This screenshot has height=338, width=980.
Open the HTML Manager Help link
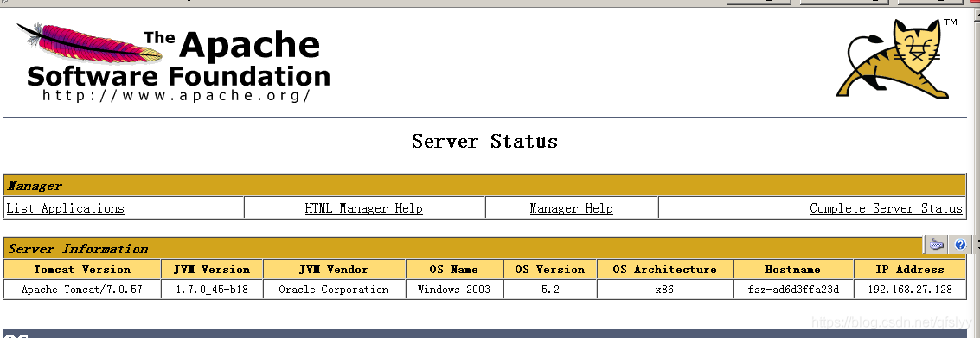click(364, 208)
